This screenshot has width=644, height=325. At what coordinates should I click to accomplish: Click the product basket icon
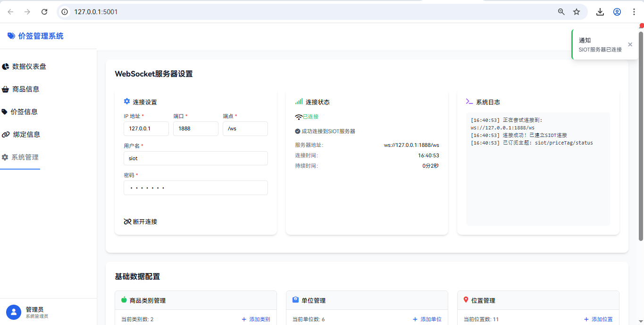tap(5, 89)
